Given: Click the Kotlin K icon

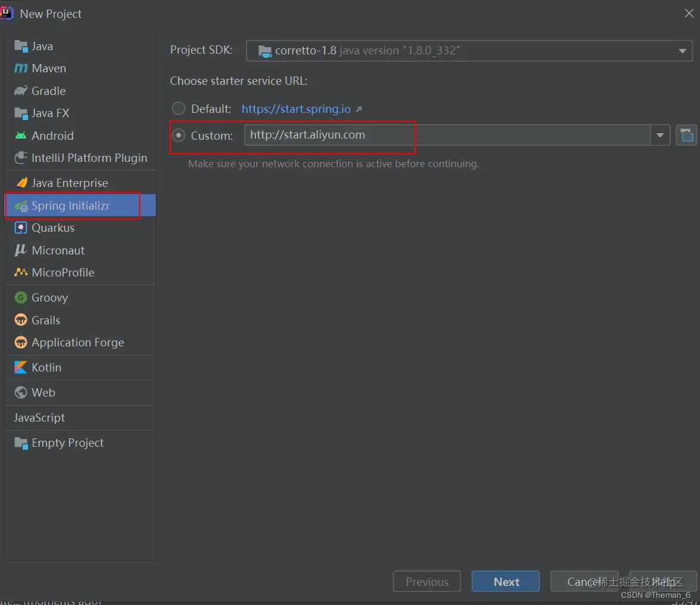Looking at the screenshot, I should pos(21,367).
